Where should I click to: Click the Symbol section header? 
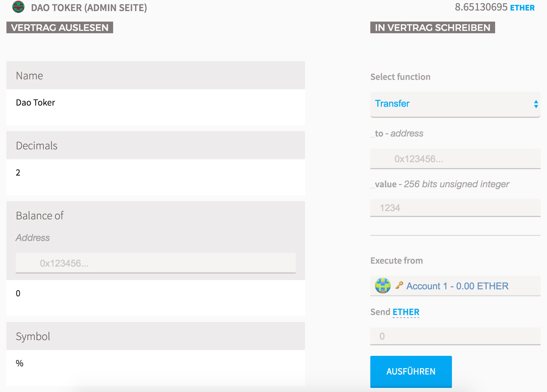156,336
